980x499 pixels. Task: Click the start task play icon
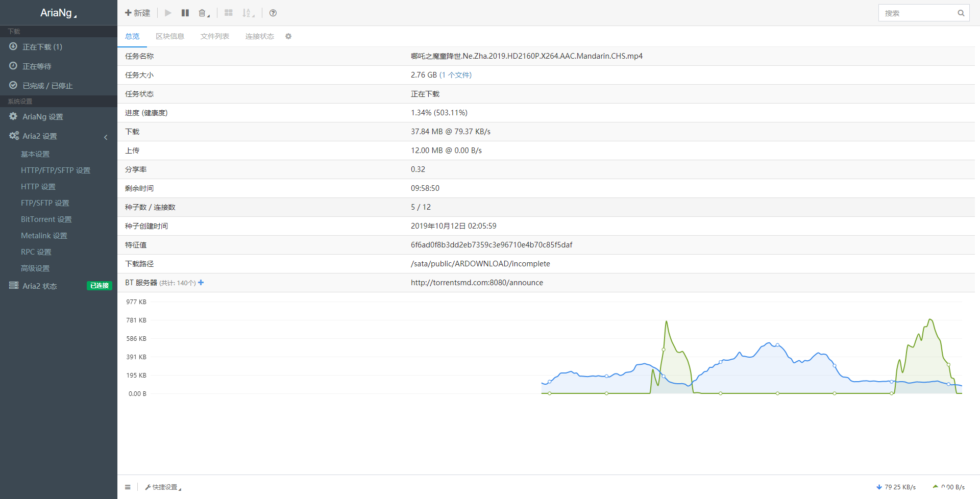[x=168, y=13]
